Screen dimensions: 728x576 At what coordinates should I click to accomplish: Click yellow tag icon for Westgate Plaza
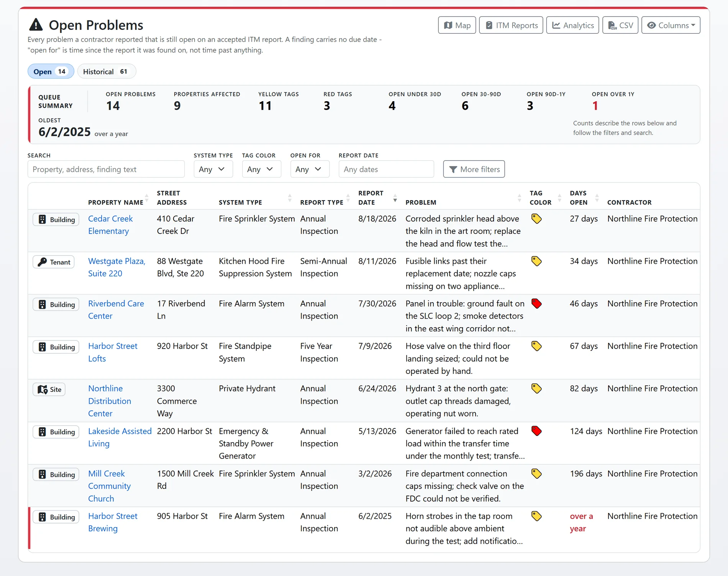536,261
